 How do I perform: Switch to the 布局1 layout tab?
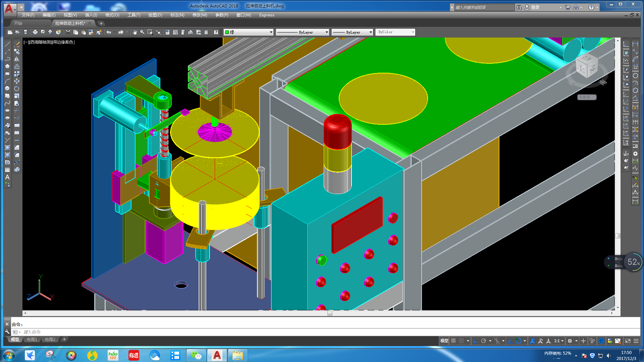point(32,340)
